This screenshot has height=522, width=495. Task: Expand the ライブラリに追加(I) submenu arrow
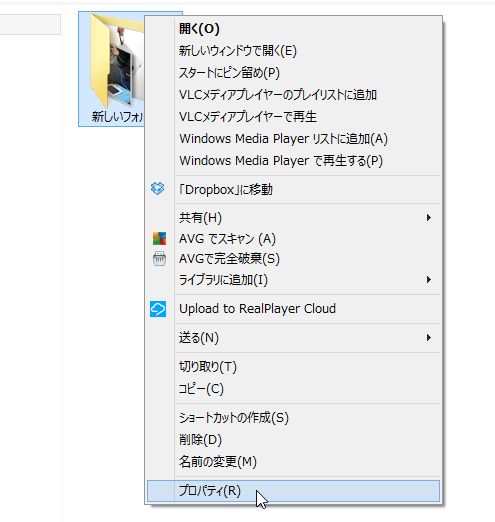click(x=429, y=279)
